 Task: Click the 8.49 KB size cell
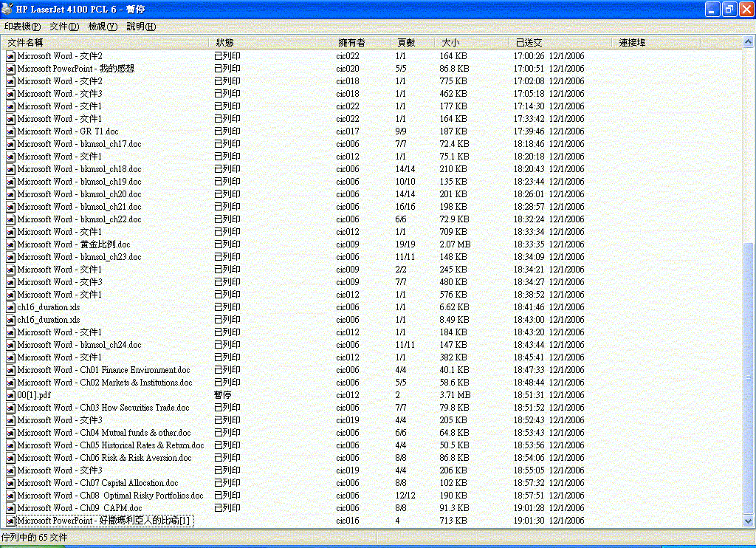(x=454, y=320)
